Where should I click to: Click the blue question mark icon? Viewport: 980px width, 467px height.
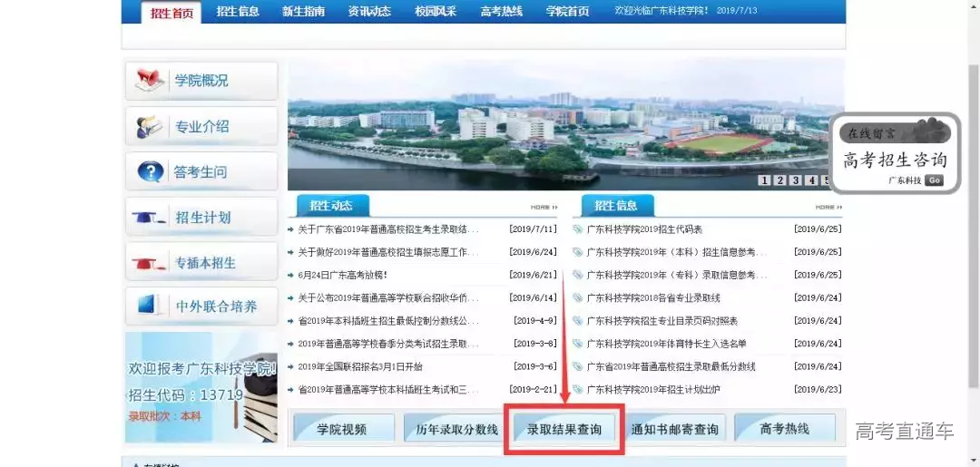coord(150,171)
